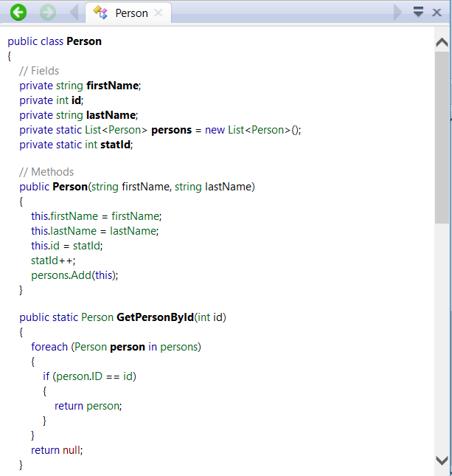Click the scrollbar down arrow

[x=442, y=460]
